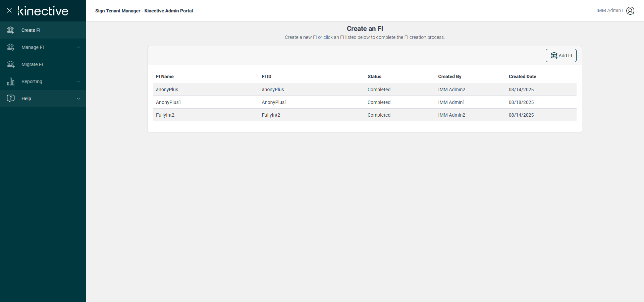This screenshot has width=644, height=302.
Task: Open the user profile avatar icon
Action: click(630, 11)
